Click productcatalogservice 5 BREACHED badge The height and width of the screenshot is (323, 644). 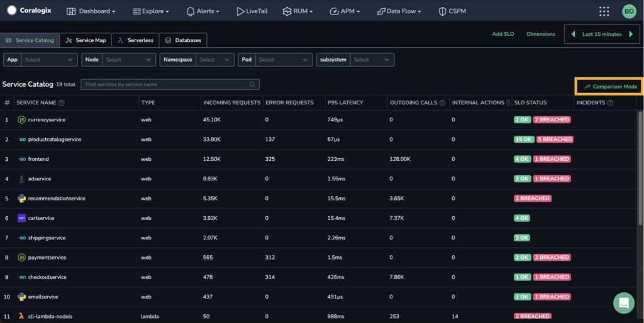(555, 140)
